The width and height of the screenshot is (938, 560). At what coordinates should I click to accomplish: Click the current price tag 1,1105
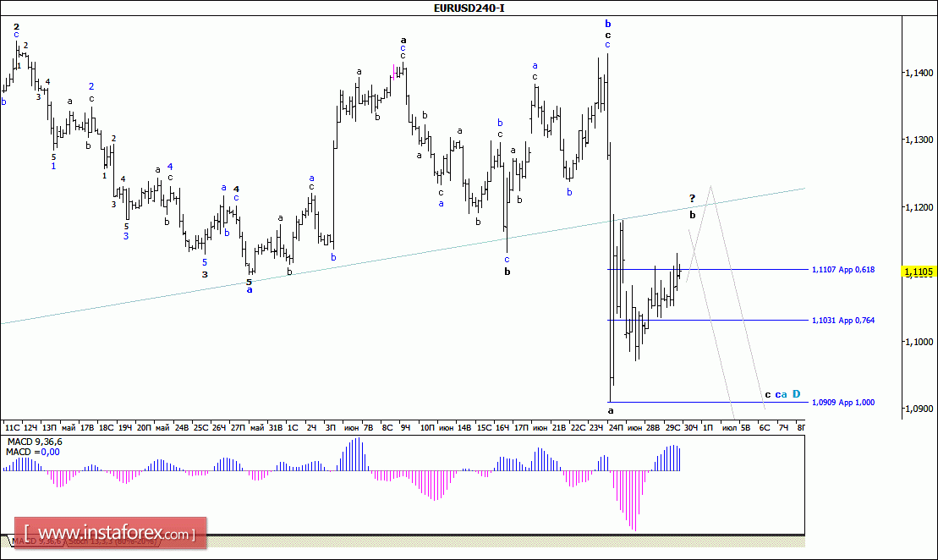(919, 272)
